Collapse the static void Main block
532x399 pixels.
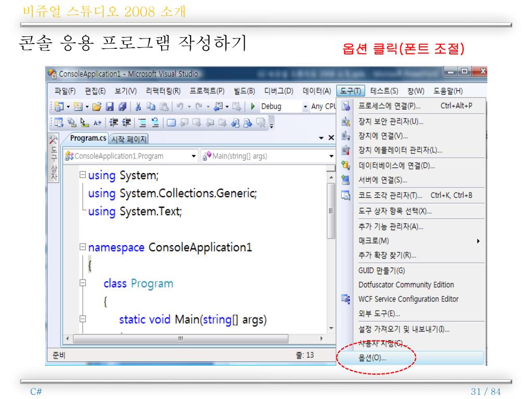(x=83, y=318)
